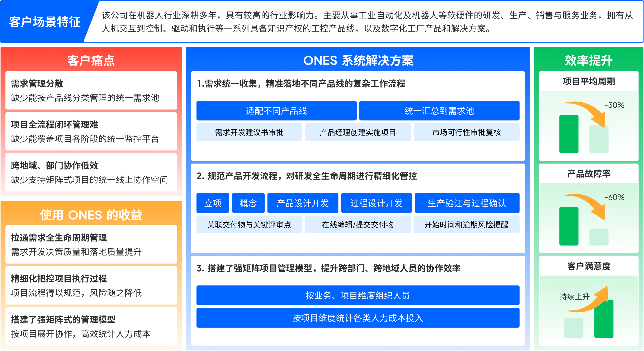This screenshot has width=644, height=351.
Task: Click the dark green bar in 产品故障率 chart
Action: tap(569, 226)
